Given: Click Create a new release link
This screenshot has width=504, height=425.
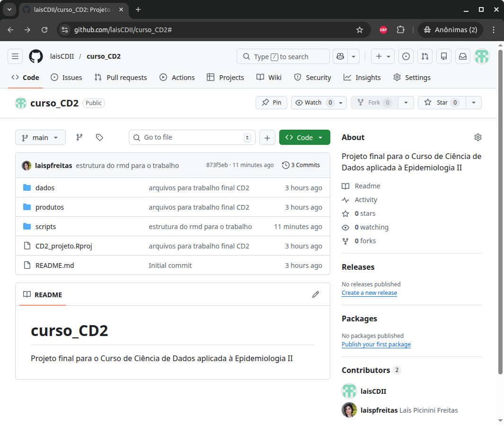Looking at the screenshot, I should [x=369, y=293].
